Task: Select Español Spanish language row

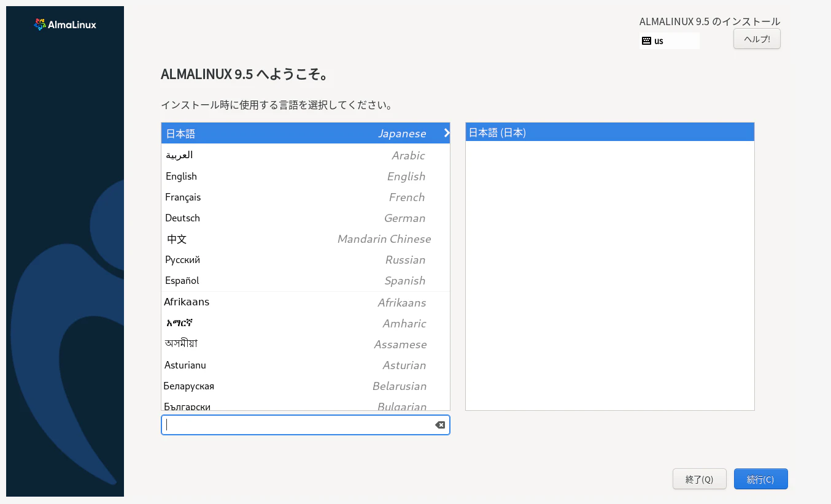Action: (x=306, y=280)
